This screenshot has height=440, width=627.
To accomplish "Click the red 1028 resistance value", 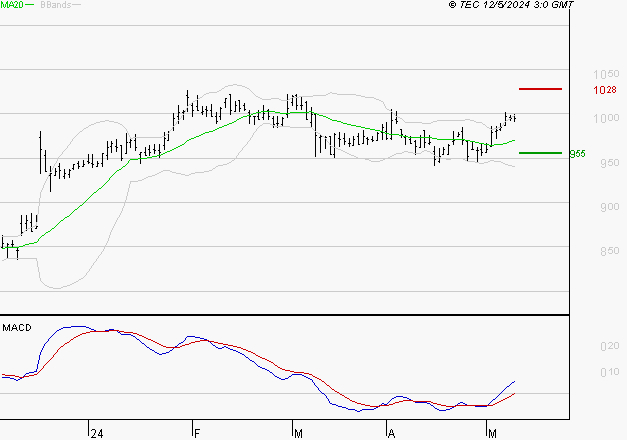I will pyautogui.click(x=605, y=90).
